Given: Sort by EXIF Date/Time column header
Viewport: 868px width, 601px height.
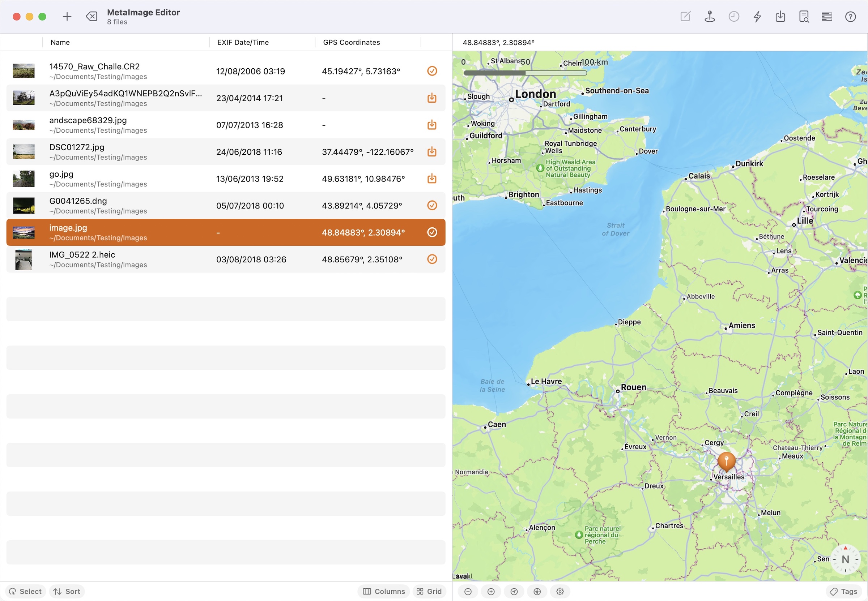Looking at the screenshot, I should (x=243, y=42).
